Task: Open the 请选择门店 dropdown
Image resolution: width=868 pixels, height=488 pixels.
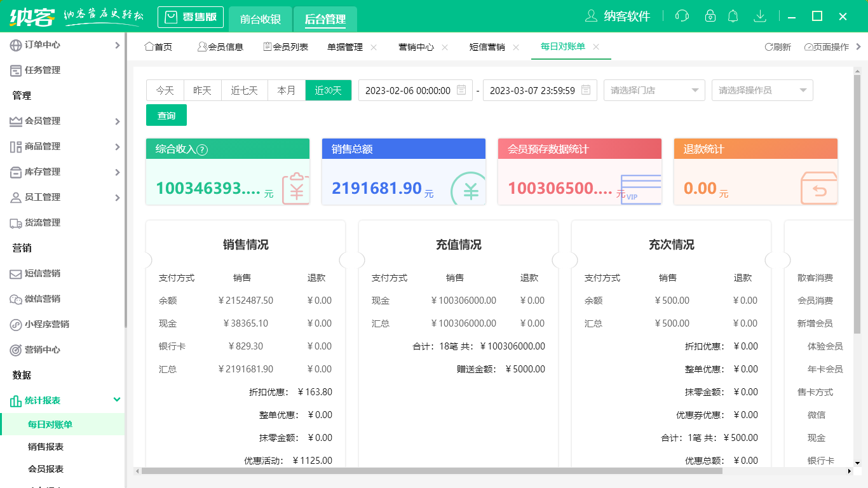Action: coord(654,90)
